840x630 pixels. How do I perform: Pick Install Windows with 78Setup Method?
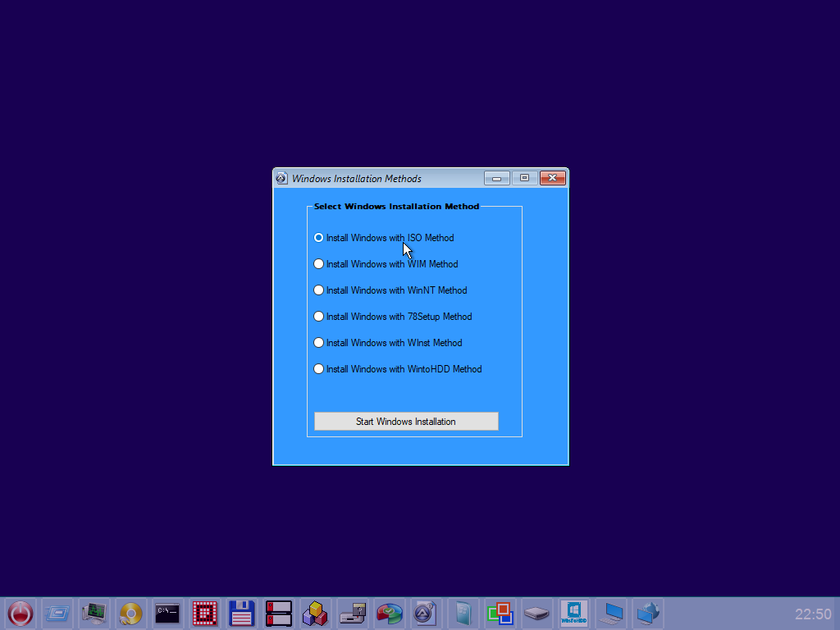393,316
